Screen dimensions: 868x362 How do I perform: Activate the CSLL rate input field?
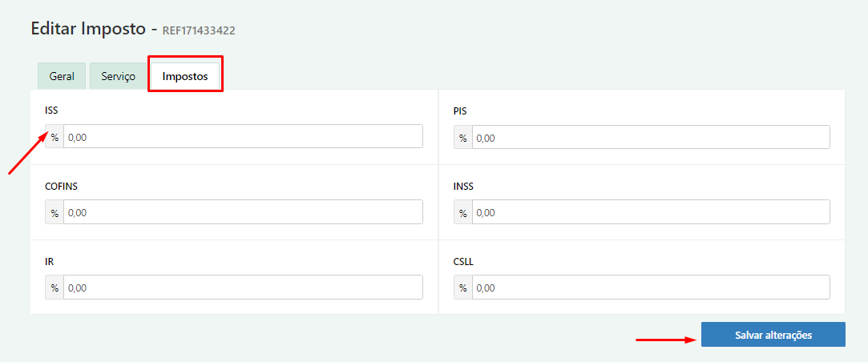651,288
